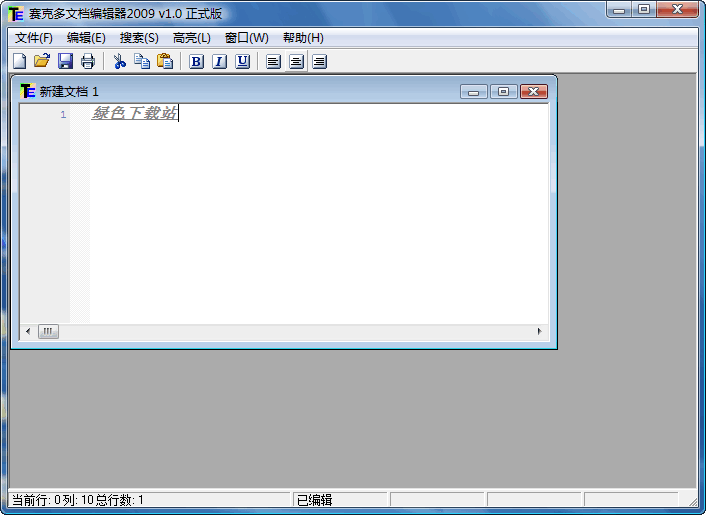Click the text 绿色下载站 in editor

tap(135, 113)
